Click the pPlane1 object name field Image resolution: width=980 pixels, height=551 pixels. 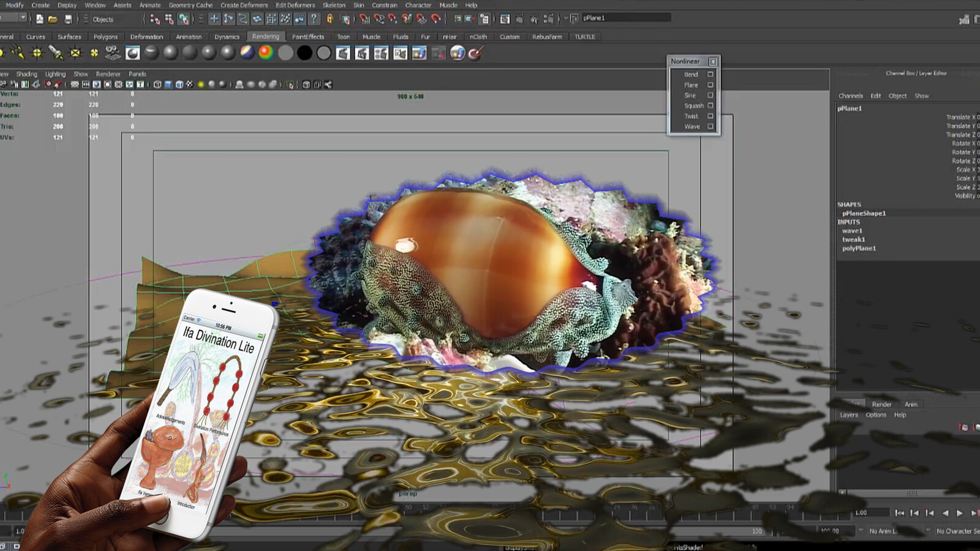tap(625, 18)
